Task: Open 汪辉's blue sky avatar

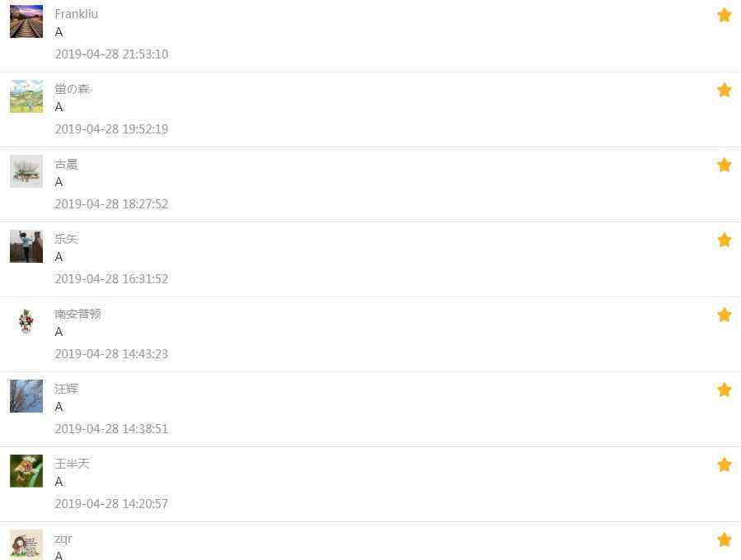Action: pyautogui.click(x=26, y=396)
